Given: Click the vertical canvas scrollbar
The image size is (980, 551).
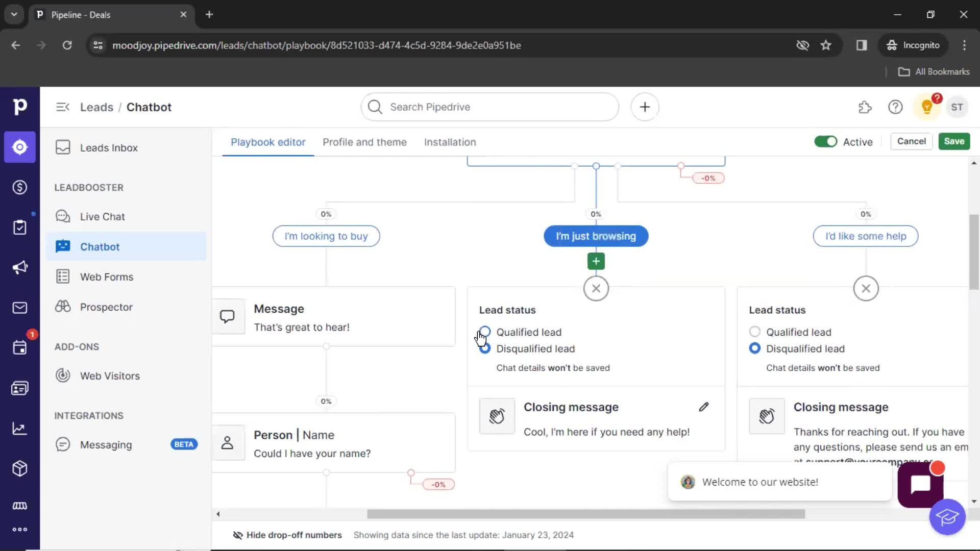Looking at the screenshot, I should coord(974,253).
